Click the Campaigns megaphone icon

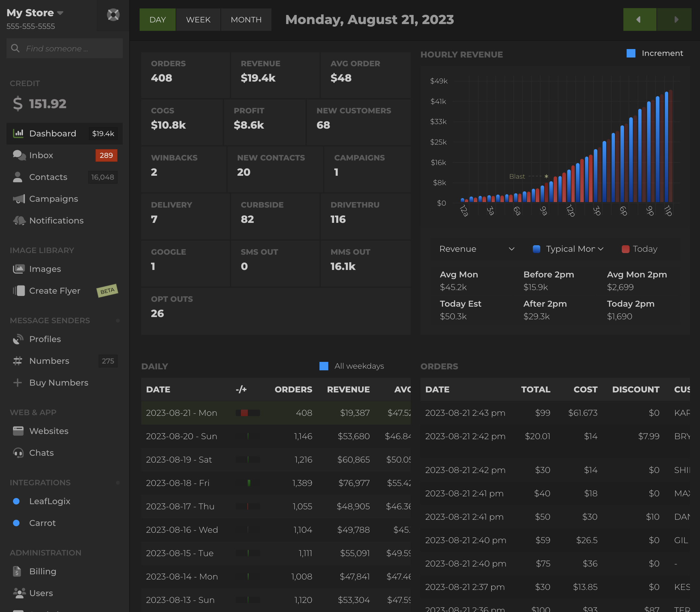click(19, 199)
